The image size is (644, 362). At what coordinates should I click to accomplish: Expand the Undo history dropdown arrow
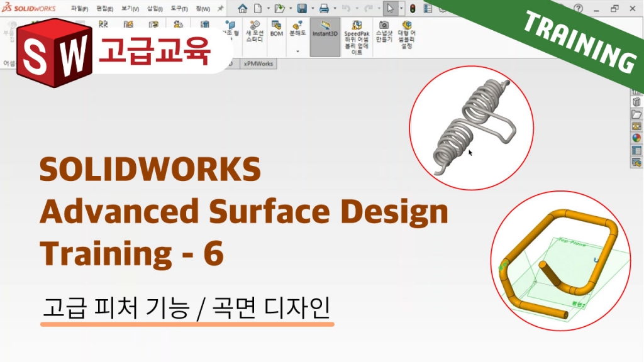point(357,9)
